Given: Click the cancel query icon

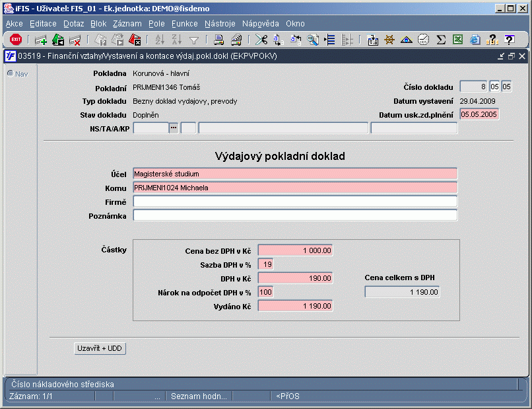Looking at the screenshot, I should (x=135, y=40).
